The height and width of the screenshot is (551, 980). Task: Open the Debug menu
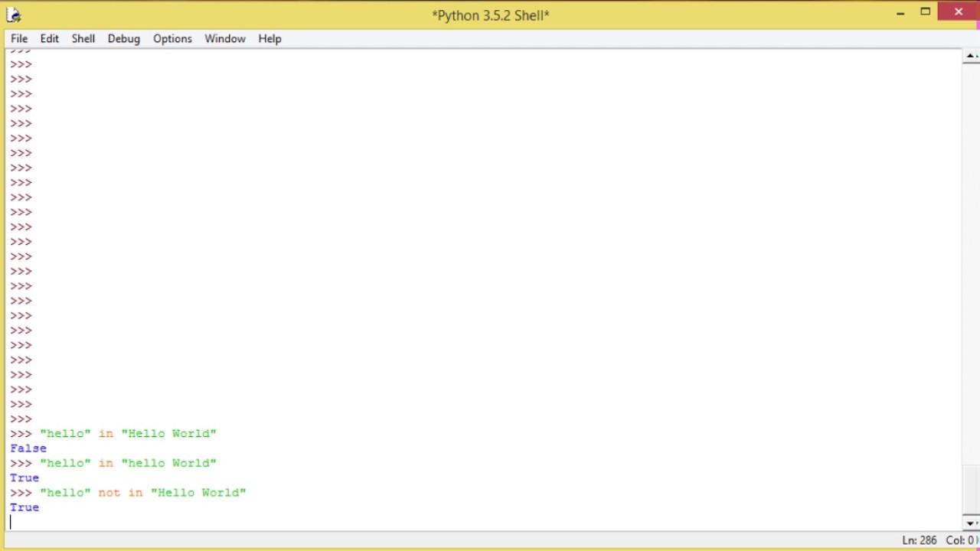click(124, 38)
